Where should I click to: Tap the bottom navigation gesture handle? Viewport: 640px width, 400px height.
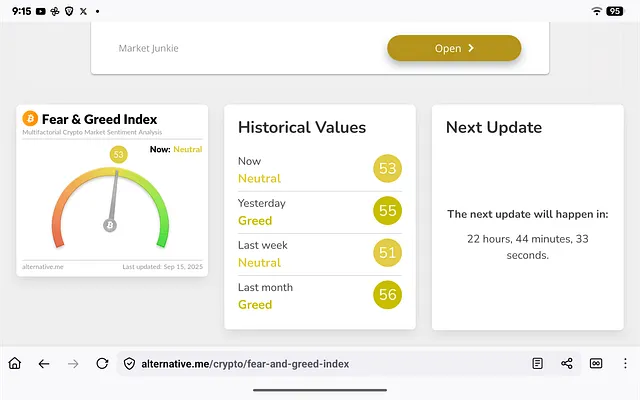tap(320, 390)
